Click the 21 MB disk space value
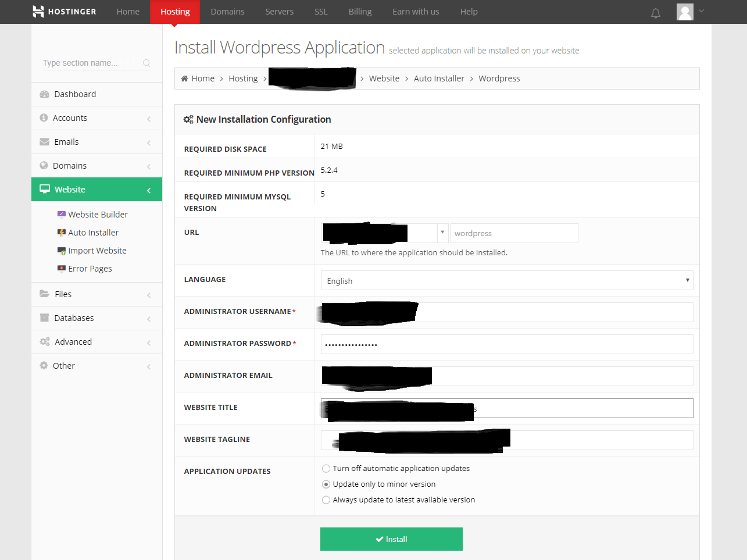747x560 pixels. (331, 146)
